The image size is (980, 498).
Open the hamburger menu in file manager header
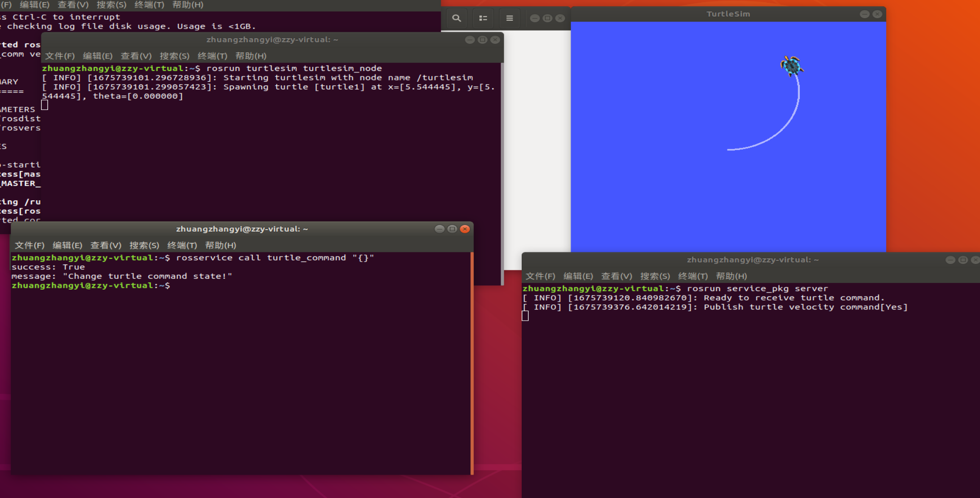510,18
